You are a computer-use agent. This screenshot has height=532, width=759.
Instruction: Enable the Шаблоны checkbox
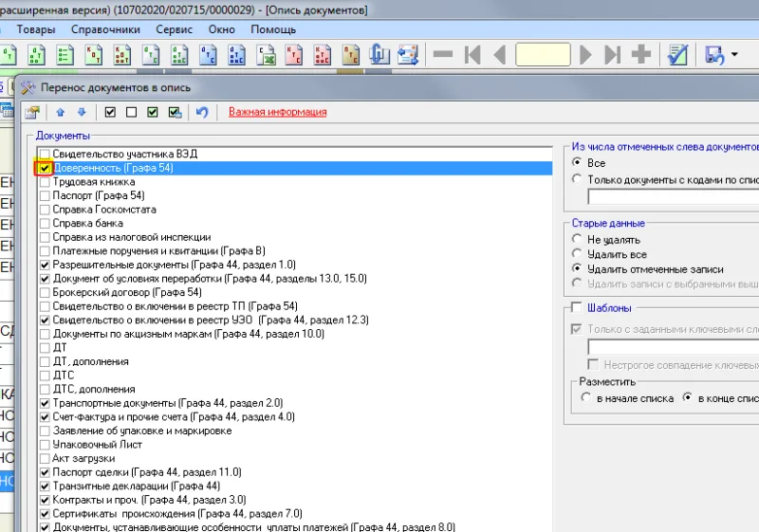pos(576,307)
